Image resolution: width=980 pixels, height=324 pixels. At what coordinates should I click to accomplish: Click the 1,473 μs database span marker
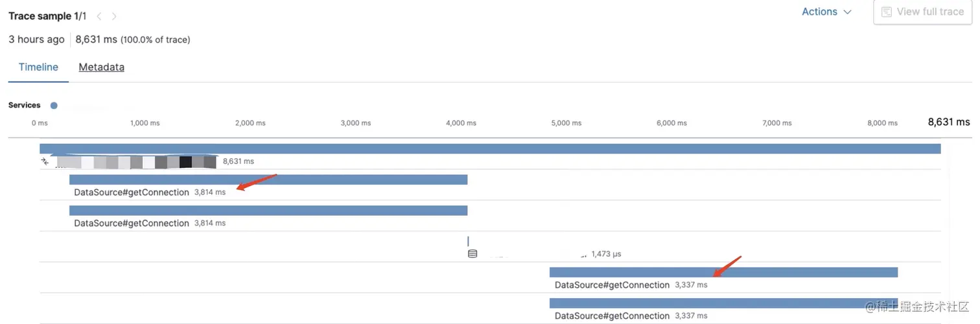468,241
